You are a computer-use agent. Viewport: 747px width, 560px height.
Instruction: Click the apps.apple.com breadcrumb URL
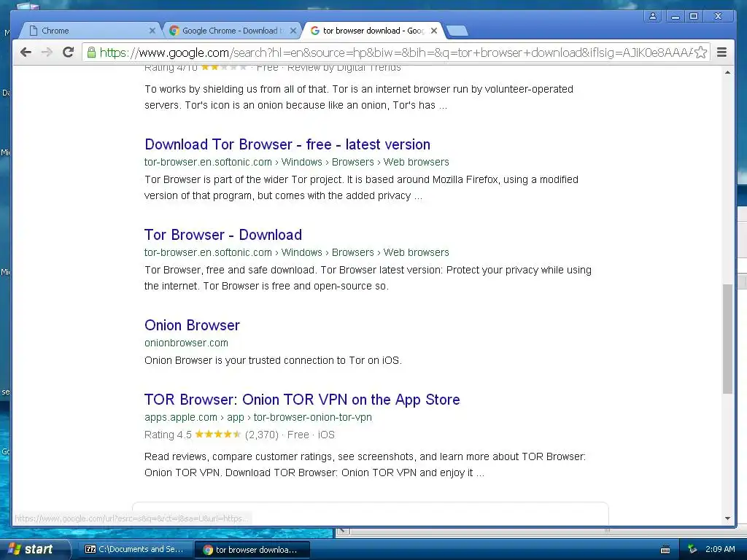tap(258, 417)
